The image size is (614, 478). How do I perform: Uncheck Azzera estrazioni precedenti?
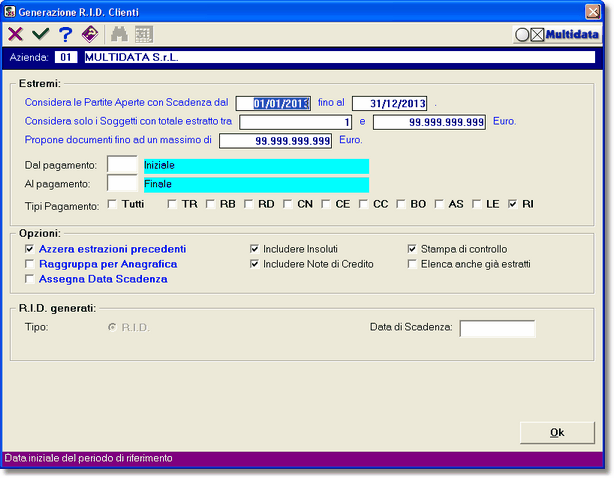tap(29, 249)
